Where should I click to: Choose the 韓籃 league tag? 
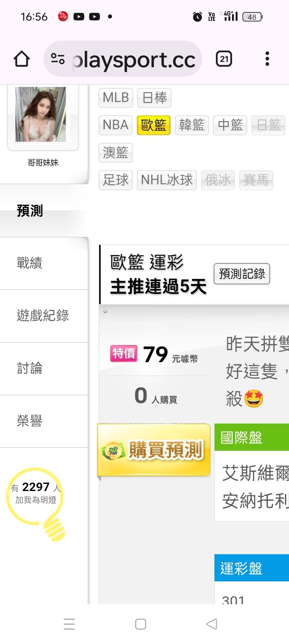[x=192, y=125]
